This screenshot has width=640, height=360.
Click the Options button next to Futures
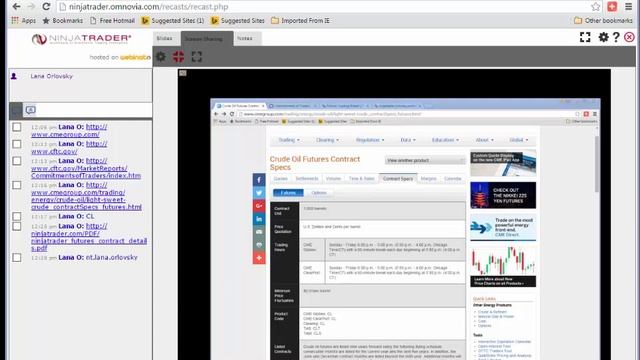319,193
